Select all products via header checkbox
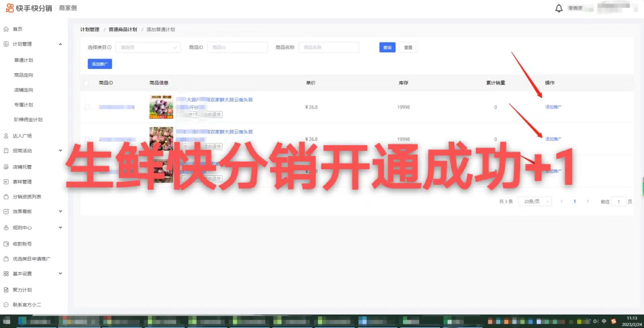Screen dimensions: 644x328 [x=87, y=82]
